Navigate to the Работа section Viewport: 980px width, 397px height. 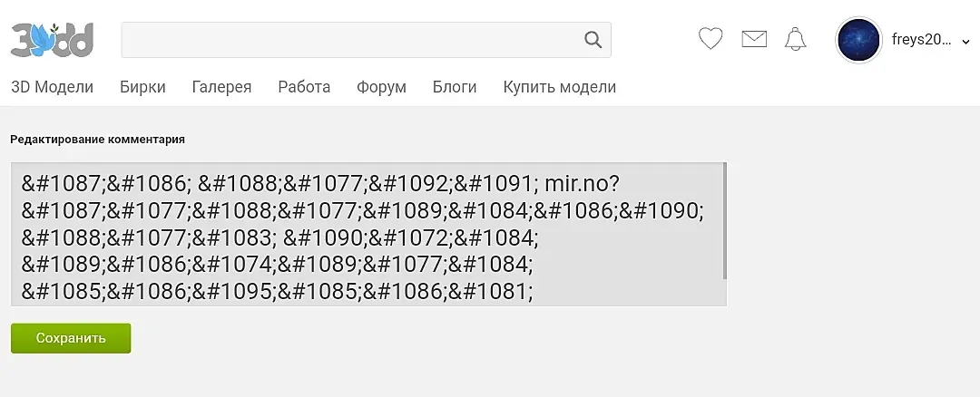304,87
